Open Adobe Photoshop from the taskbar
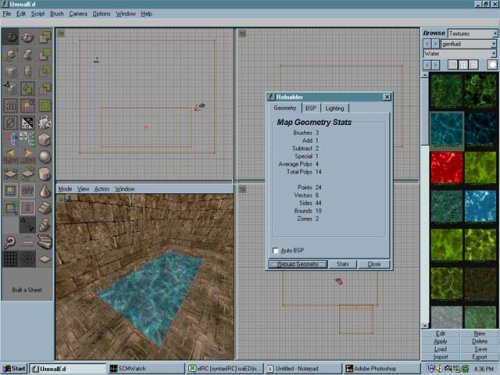The height and width of the screenshot is (375, 500). point(381,368)
